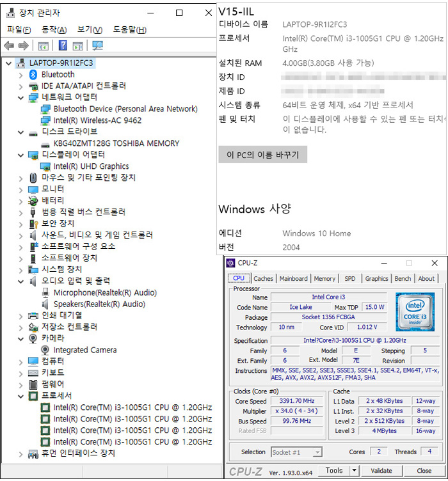Click the Windows 10 Home edition value

point(317,233)
